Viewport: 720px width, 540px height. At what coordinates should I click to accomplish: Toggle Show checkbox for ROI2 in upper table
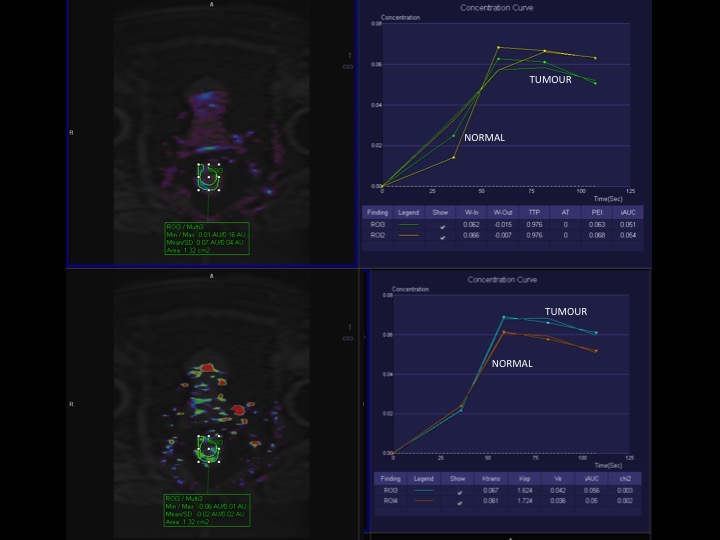441,236
